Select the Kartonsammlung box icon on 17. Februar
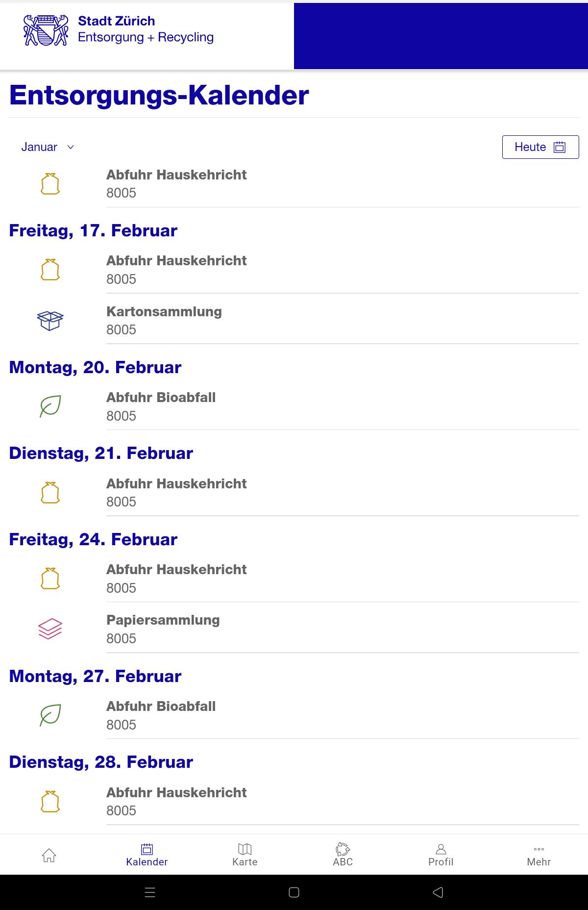Image resolution: width=588 pixels, height=910 pixels. point(50,321)
